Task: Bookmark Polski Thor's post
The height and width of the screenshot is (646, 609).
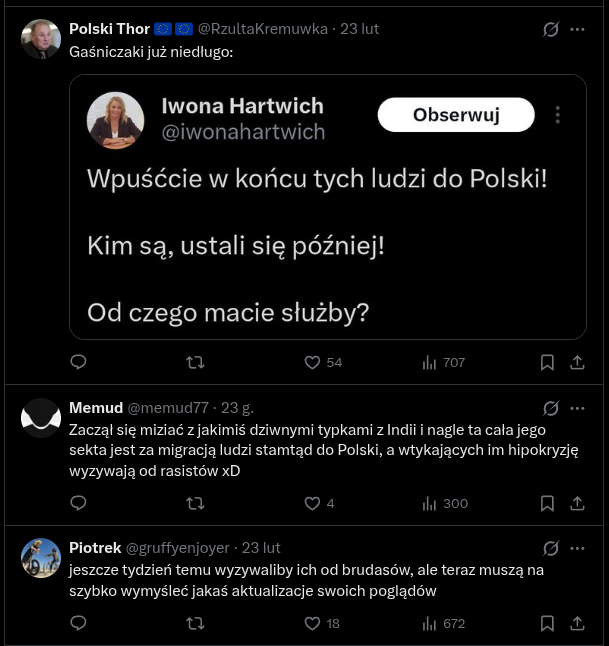Action: click(x=547, y=362)
